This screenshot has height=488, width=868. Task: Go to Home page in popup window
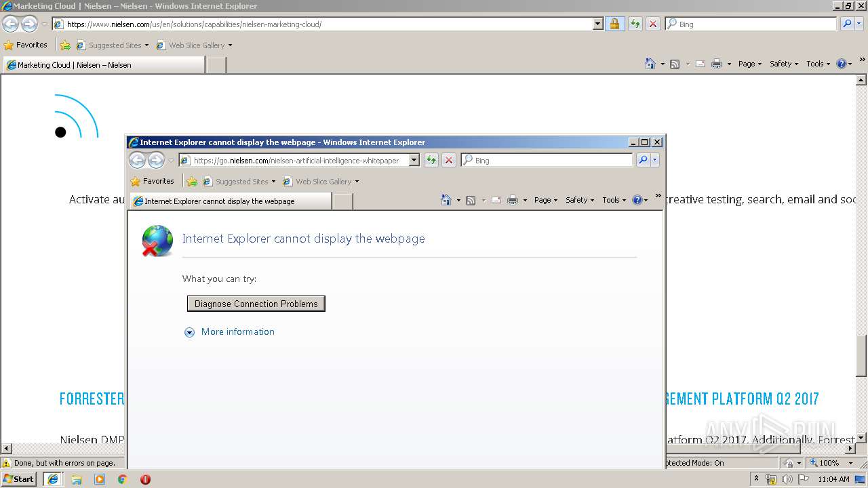(446, 200)
